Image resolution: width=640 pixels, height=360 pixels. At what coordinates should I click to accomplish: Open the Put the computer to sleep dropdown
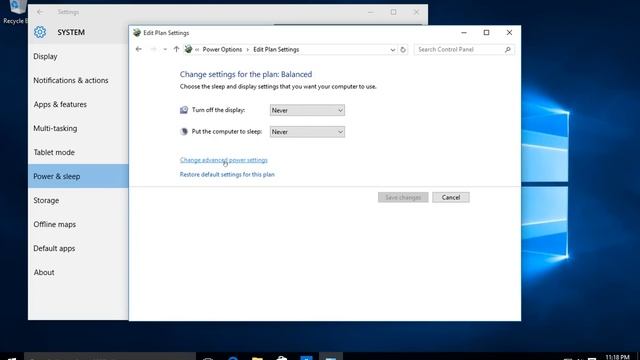click(307, 132)
